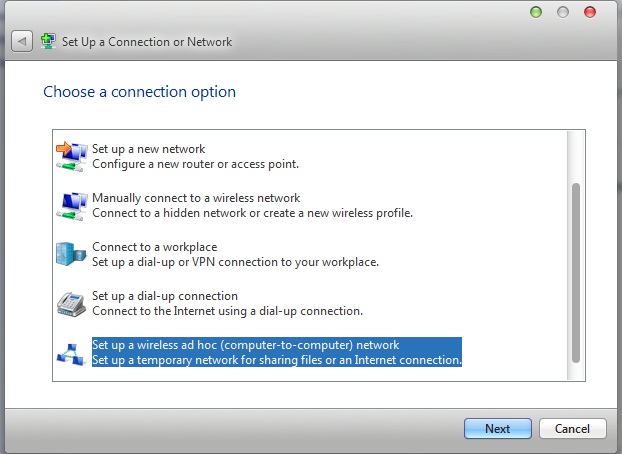The height and width of the screenshot is (454, 622).
Task: Click the network wizard icon in title bar
Action: (x=48, y=42)
